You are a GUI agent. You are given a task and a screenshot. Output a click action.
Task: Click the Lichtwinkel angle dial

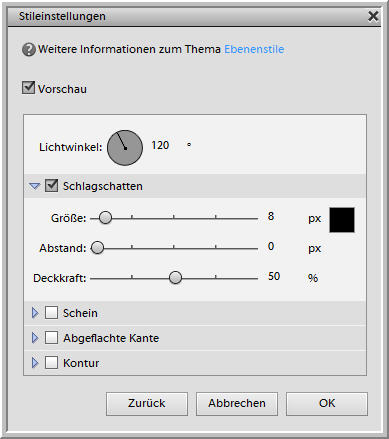(x=125, y=148)
